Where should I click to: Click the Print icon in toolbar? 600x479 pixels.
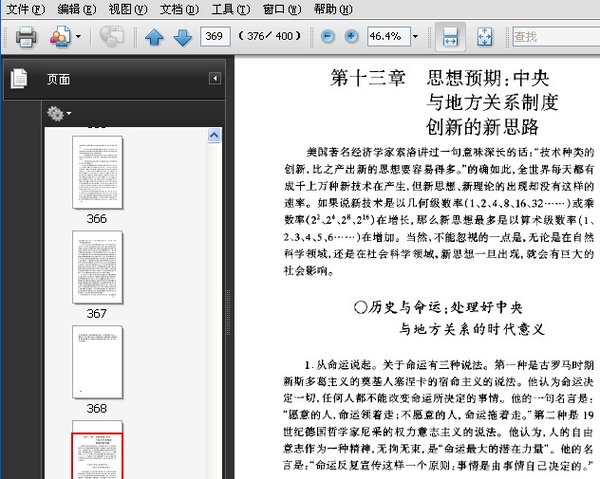[x=26, y=38]
